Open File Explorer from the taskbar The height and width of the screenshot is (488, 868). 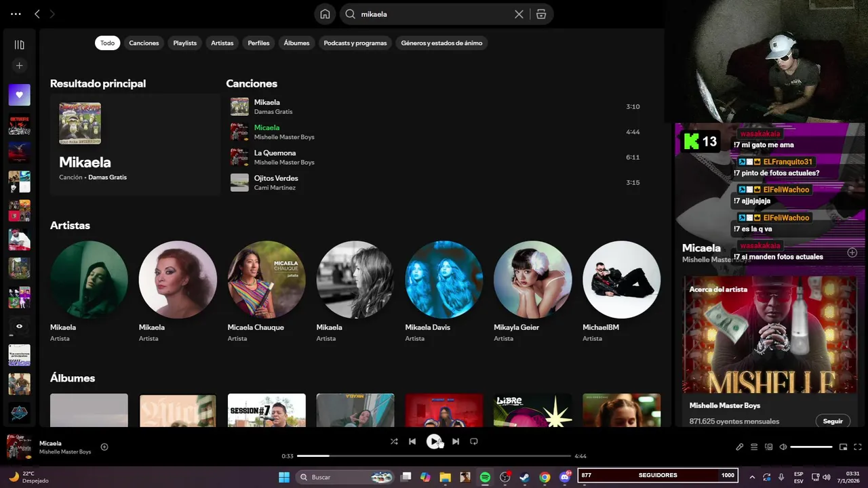(x=445, y=477)
